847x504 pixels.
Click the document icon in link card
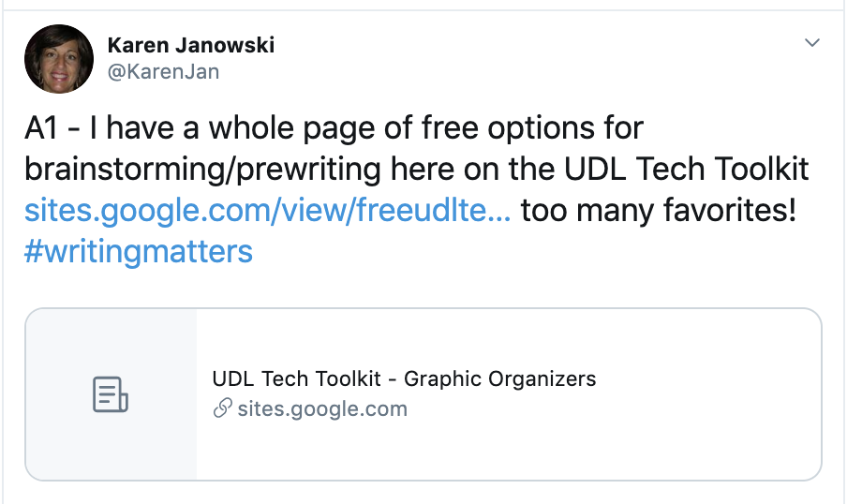(x=111, y=394)
